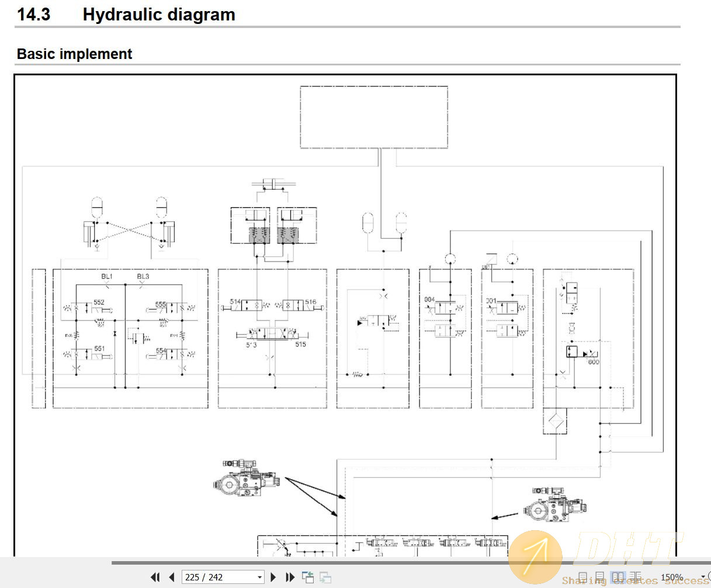Click valve label 552 in diagram
Screen dimensions: 711x588
point(99,302)
